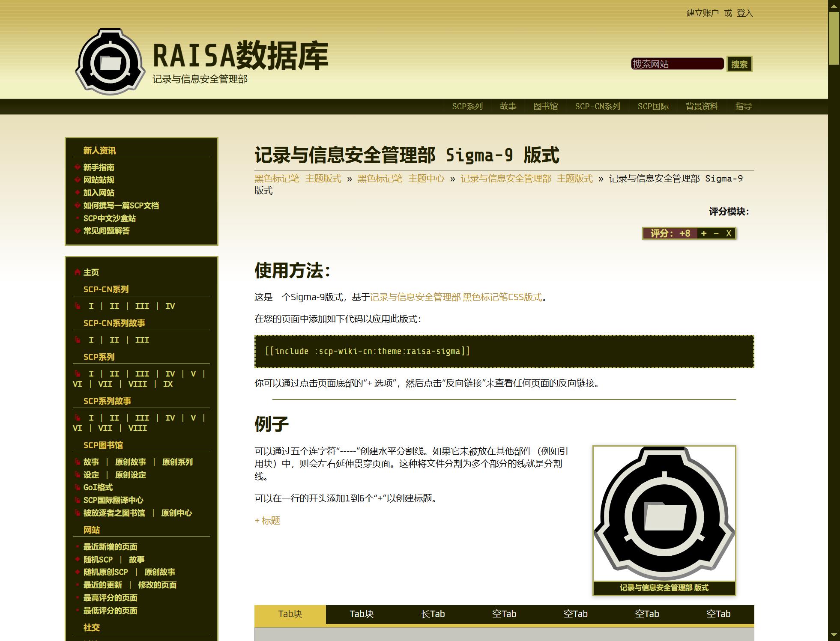Image resolution: width=840 pixels, height=641 pixels.
Task: Open the 背景资料 top navigation menu
Action: pyautogui.click(x=702, y=106)
